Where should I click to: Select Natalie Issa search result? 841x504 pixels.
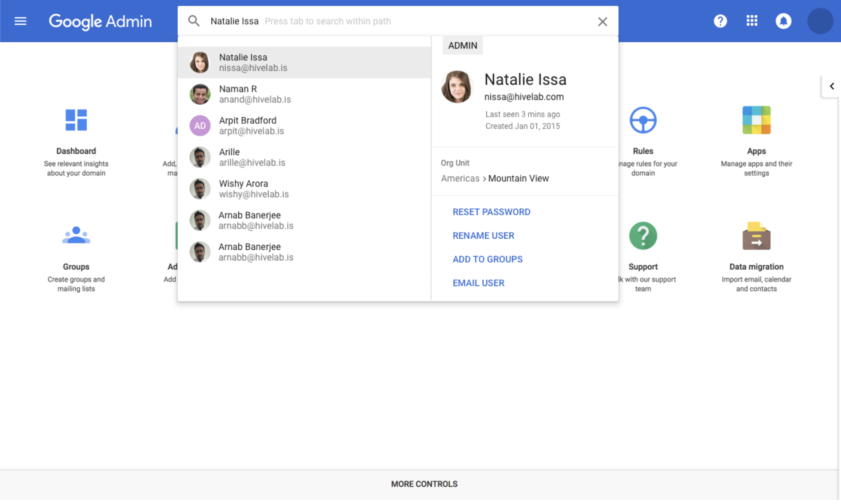[x=304, y=62]
